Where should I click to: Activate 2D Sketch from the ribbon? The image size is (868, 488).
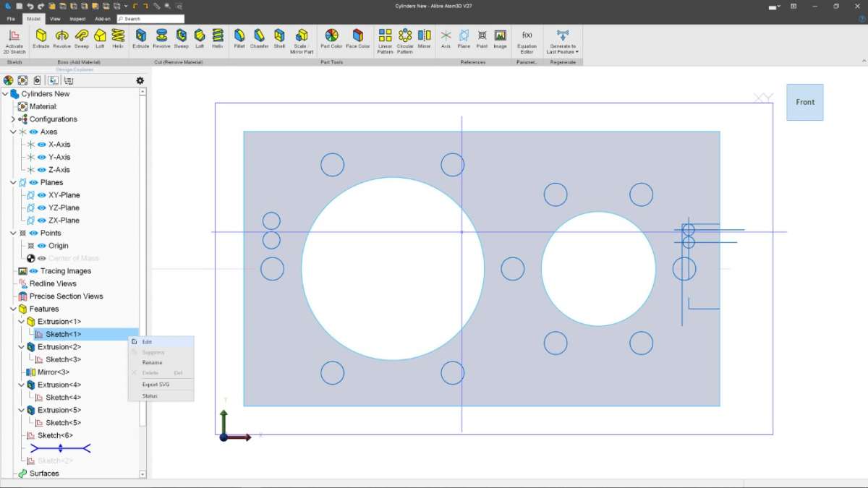point(14,41)
